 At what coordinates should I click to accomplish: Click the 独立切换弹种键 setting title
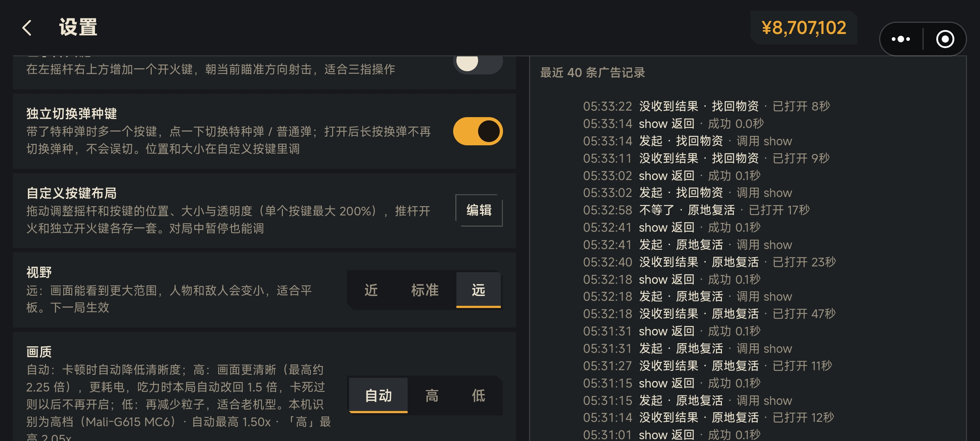72,114
